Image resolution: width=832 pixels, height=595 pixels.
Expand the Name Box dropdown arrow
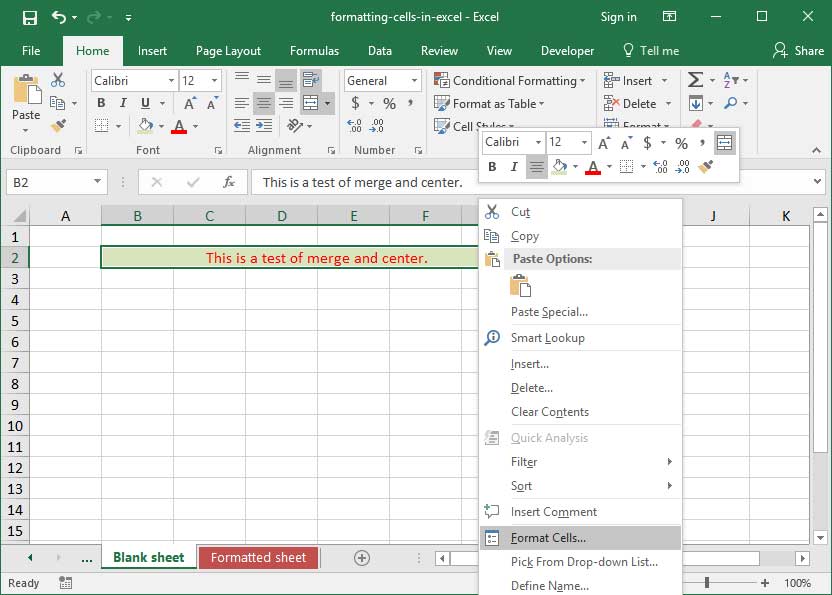(x=98, y=182)
